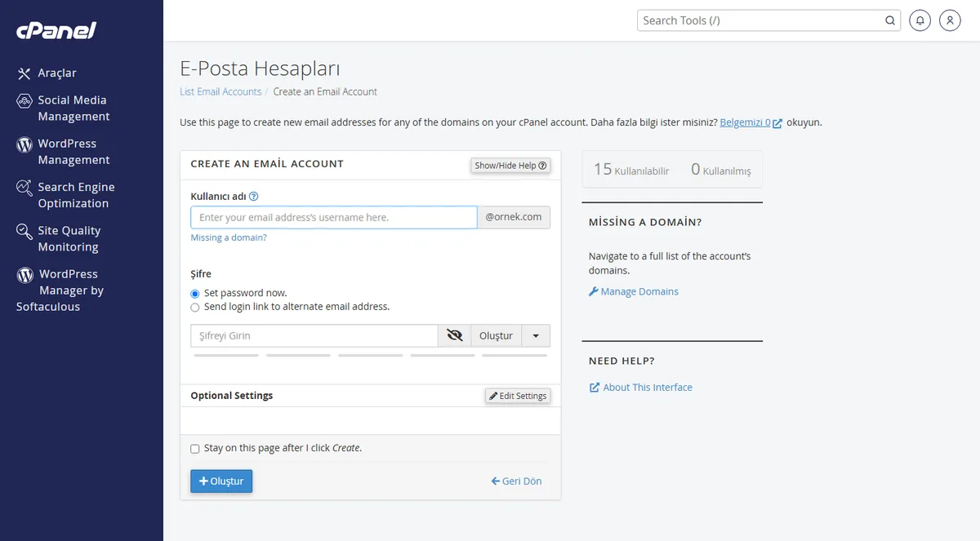This screenshot has width=980, height=541.
Task: Open Site Quality Monitoring menu item
Action: [69, 239]
